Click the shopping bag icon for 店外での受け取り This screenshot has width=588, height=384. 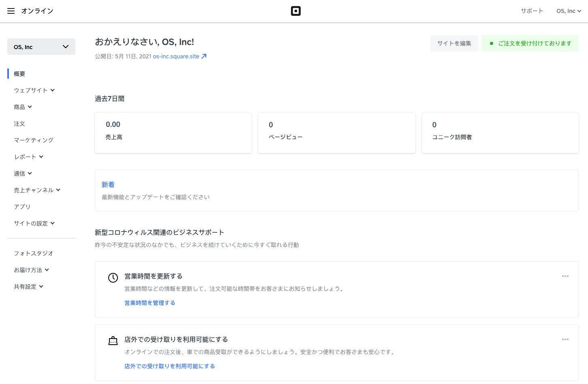pyautogui.click(x=113, y=341)
